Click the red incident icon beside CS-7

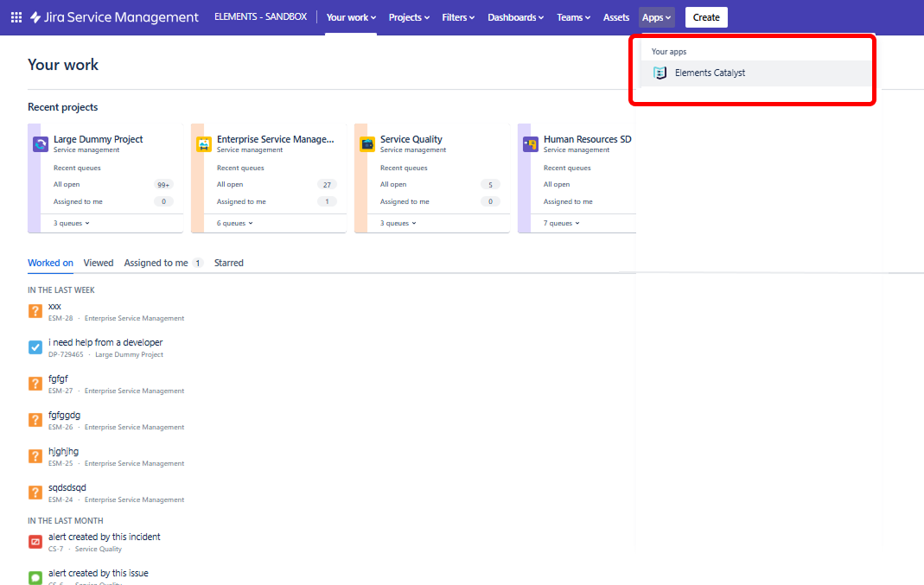[35, 542]
